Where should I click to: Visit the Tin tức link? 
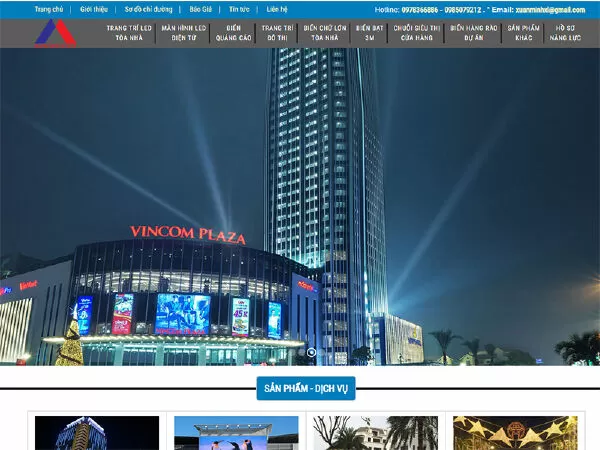tap(239, 9)
